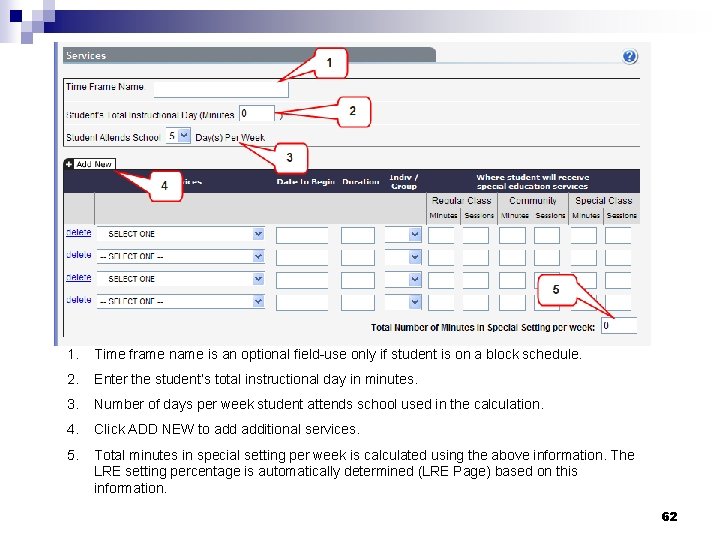
Task: Click first row Regular Class Sessions field
Action: pos(476,235)
